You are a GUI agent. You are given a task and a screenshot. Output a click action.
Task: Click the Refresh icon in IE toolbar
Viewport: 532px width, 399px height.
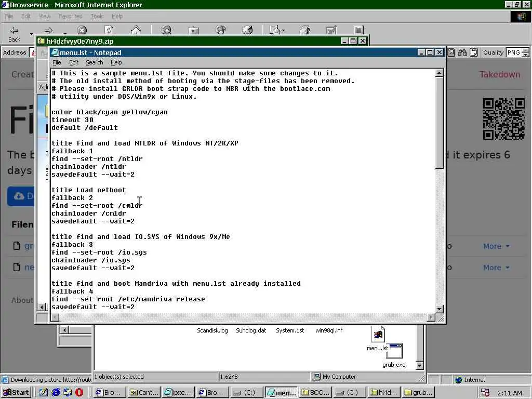tap(109, 31)
